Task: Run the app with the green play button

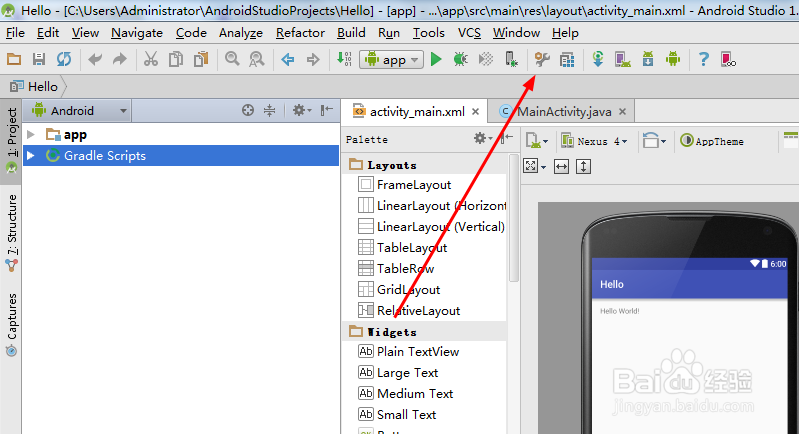Action: (436, 60)
